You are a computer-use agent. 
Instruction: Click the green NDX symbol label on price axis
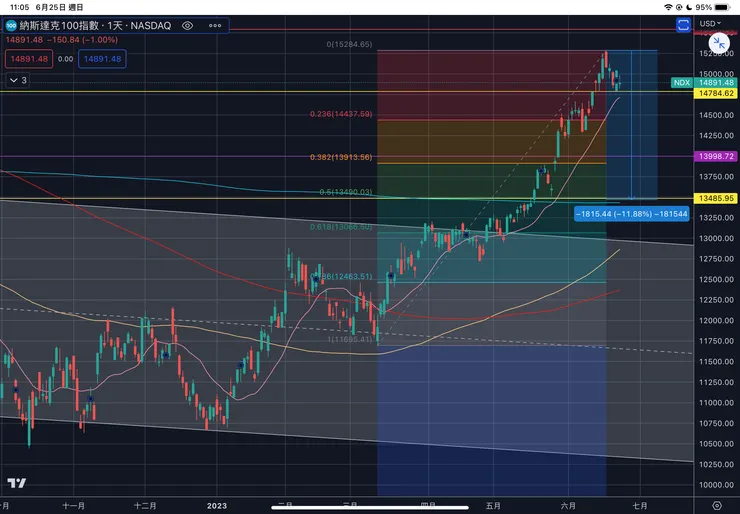click(x=681, y=83)
